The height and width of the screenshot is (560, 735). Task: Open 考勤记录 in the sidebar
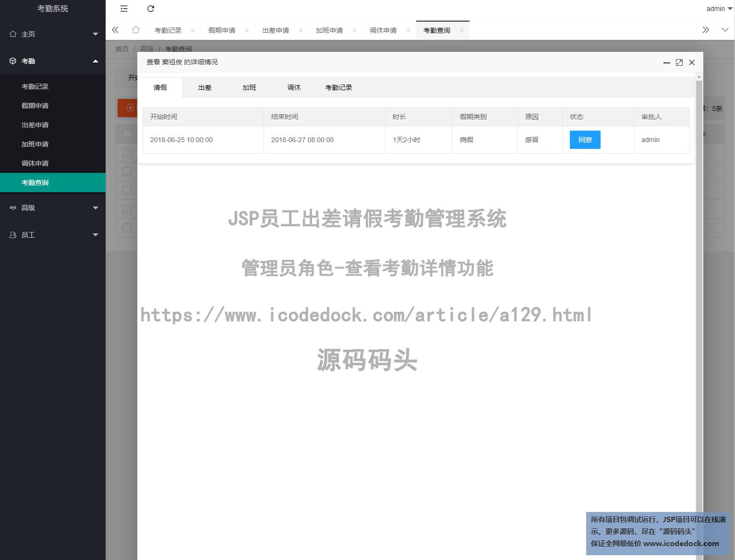pos(53,86)
